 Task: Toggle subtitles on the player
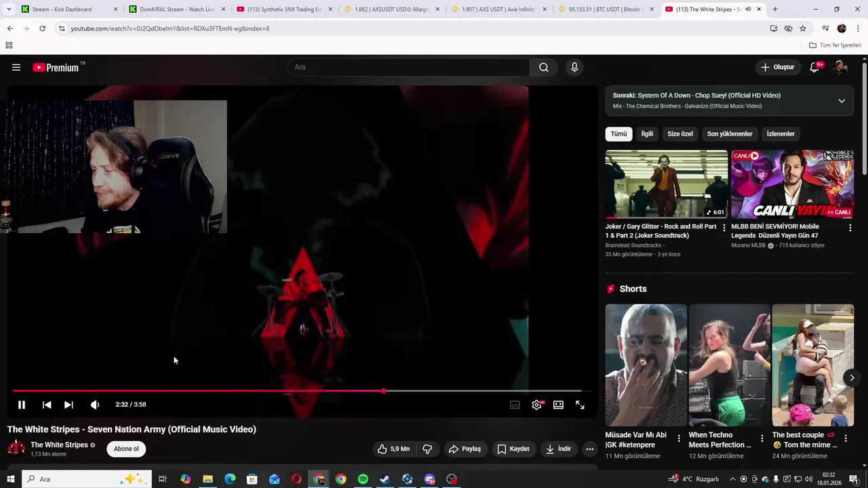click(515, 405)
